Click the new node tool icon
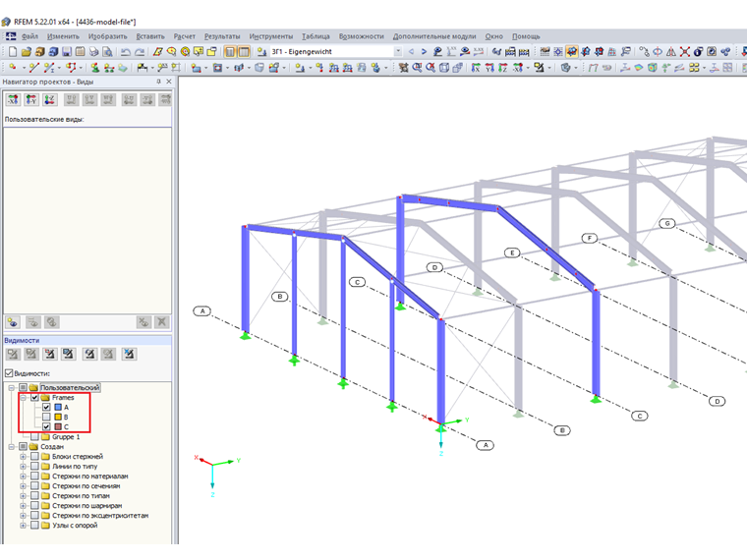Screen dimensions: 747x560 pos(13,68)
